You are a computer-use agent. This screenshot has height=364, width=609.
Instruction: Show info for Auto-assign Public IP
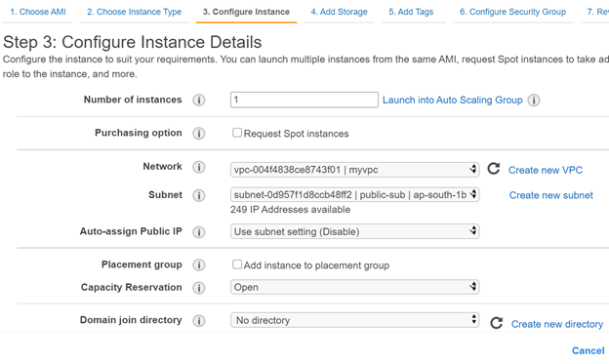pos(199,232)
